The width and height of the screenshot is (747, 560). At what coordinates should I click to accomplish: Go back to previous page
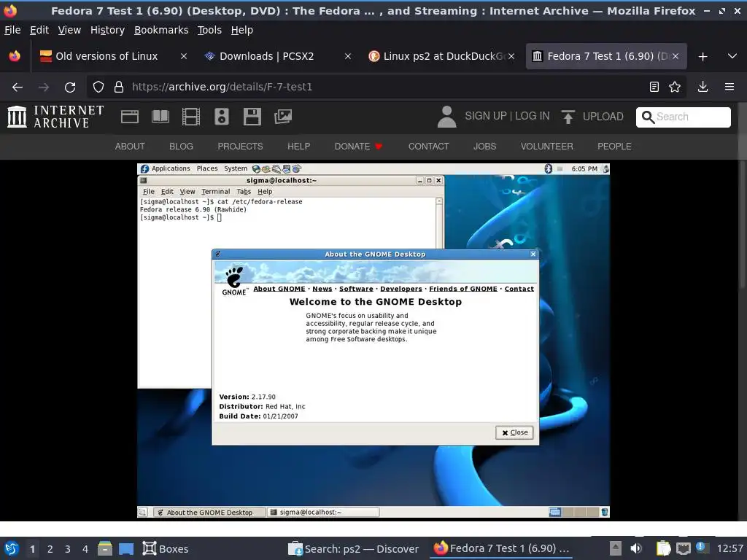[18, 87]
